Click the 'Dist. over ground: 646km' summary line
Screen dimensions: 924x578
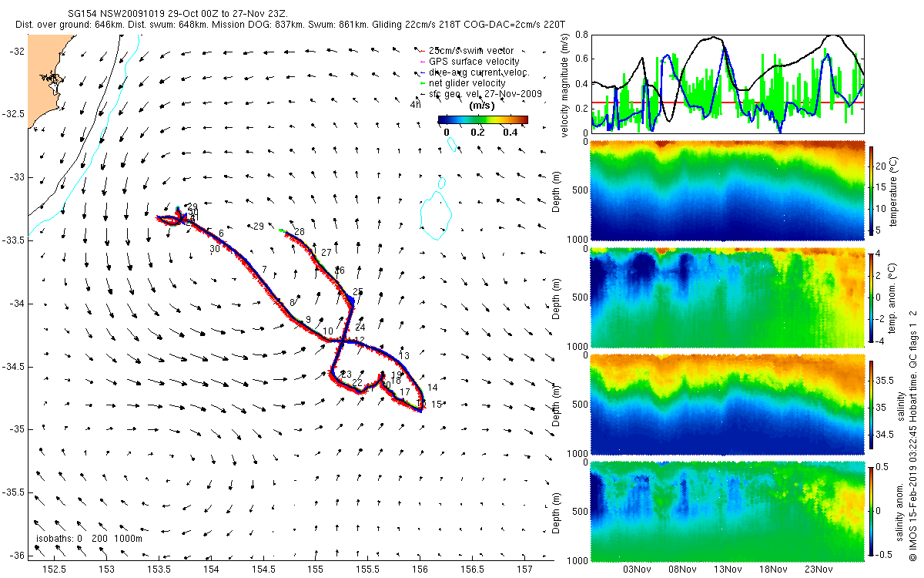tap(290, 25)
